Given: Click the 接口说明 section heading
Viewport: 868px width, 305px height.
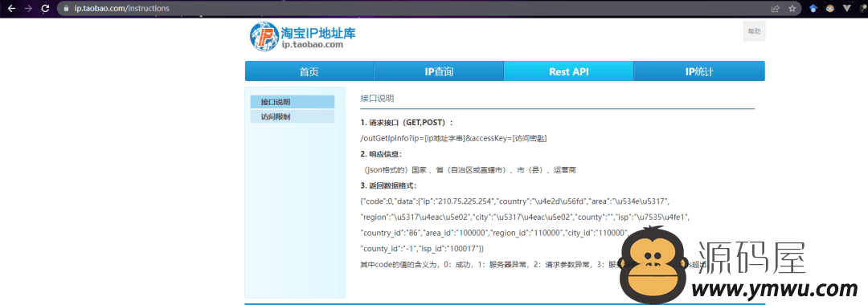Looking at the screenshot, I should pos(377,99).
